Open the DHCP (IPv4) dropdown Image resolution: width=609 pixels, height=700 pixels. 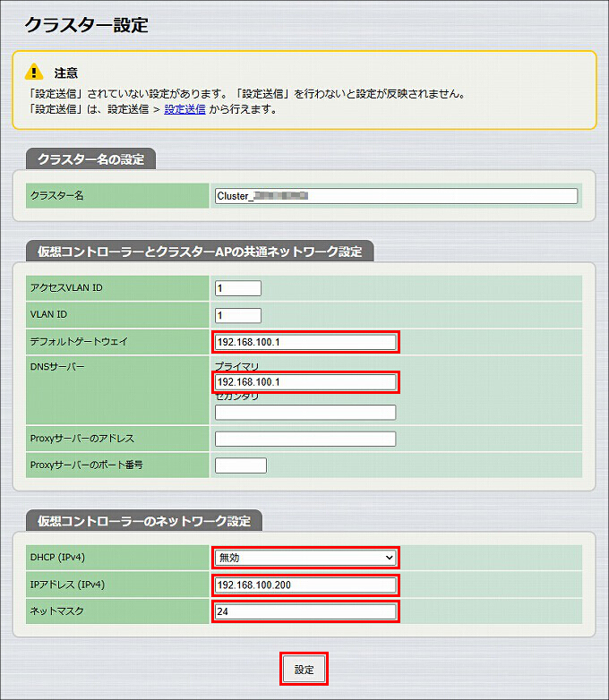305,558
